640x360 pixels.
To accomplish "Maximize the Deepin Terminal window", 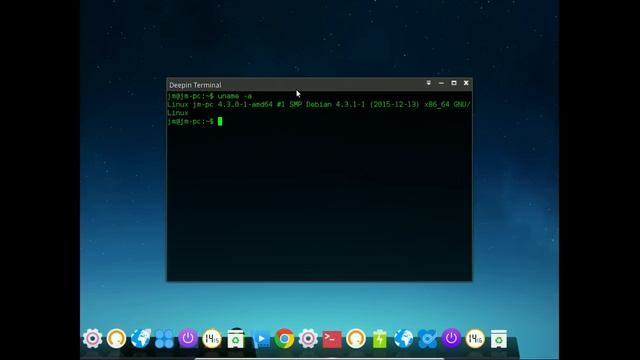I will tap(454, 83).
